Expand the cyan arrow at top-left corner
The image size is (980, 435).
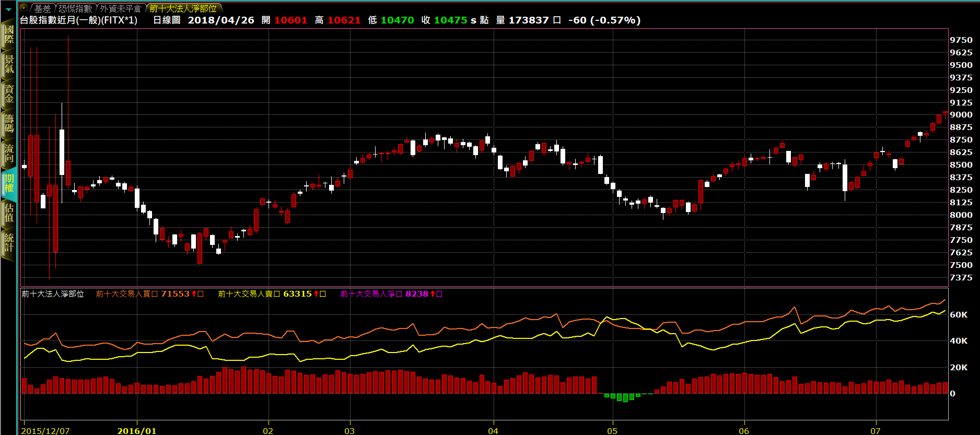[x=8, y=9]
